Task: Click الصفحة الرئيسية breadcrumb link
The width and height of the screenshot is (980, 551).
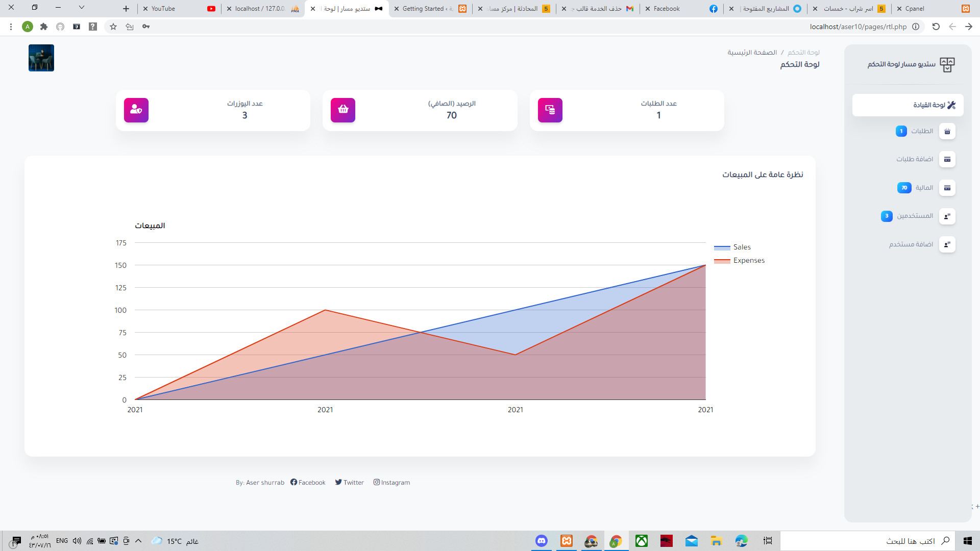Action: click(751, 52)
